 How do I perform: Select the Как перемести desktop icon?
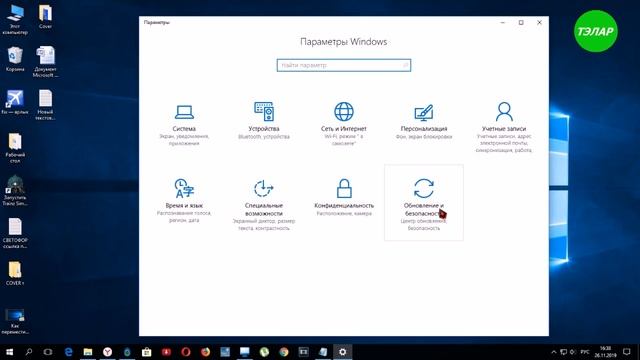[x=15, y=322]
